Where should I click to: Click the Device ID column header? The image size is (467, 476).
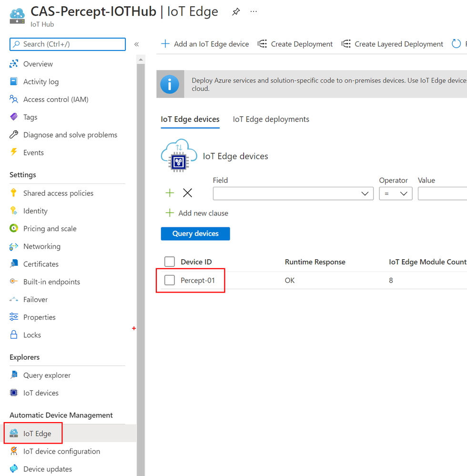196,262
